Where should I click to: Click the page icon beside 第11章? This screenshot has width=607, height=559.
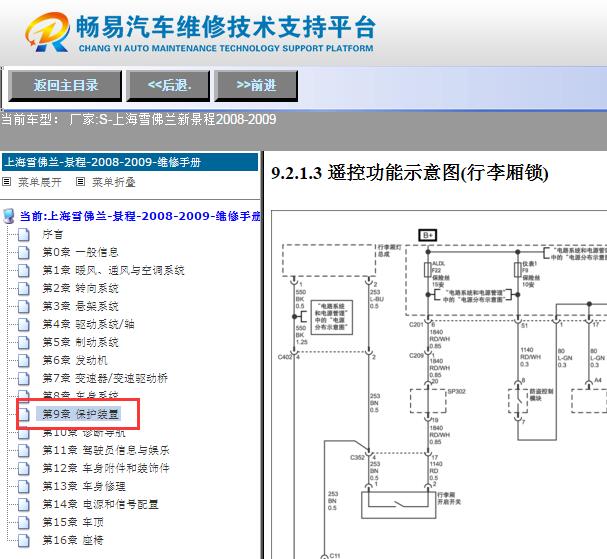[x=24, y=450]
